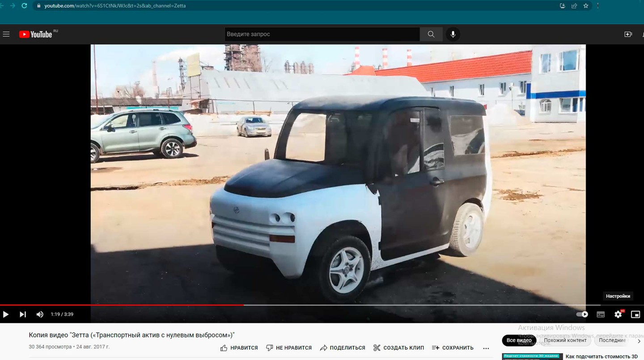This screenshot has height=360, width=644.
Task: Click the browser address bar URL
Action: tap(115, 6)
